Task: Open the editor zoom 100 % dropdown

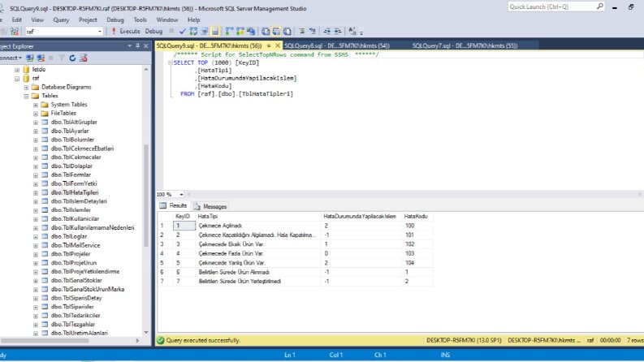Action: click(x=181, y=194)
